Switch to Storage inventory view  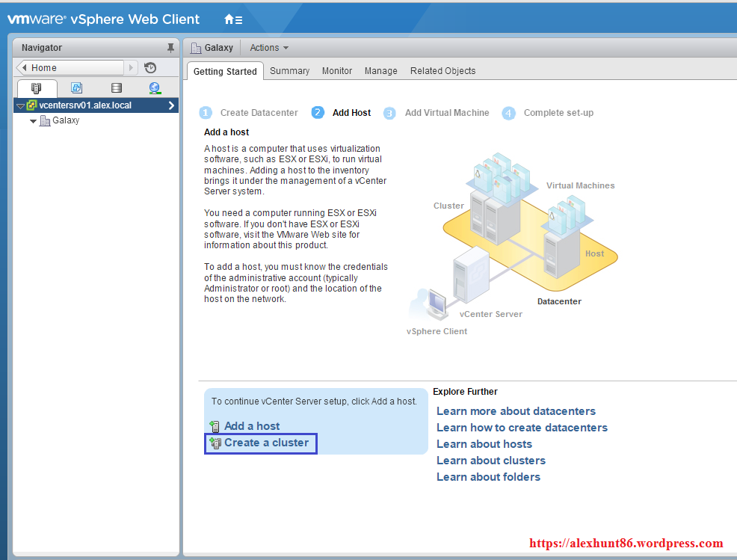(116, 88)
